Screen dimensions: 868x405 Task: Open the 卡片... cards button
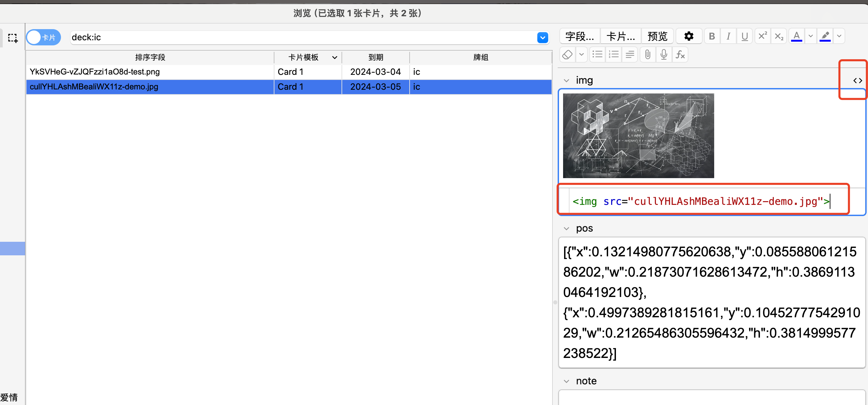point(621,36)
